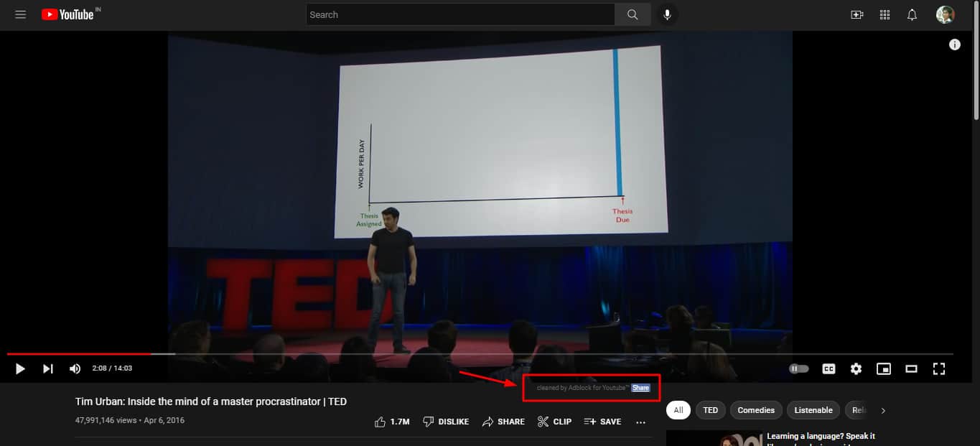Image resolution: width=980 pixels, height=446 pixels.
Task: Skip to next video
Action: [47, 368]
